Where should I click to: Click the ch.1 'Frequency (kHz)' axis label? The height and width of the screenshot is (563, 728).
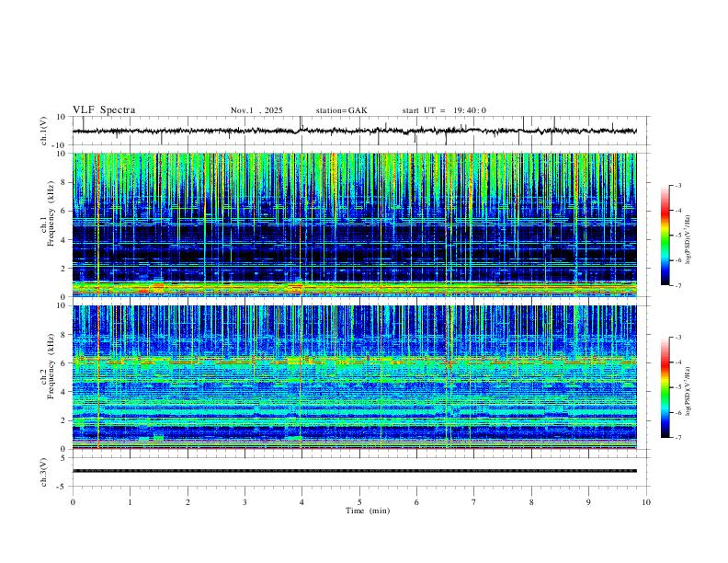(x=51, y=213)
